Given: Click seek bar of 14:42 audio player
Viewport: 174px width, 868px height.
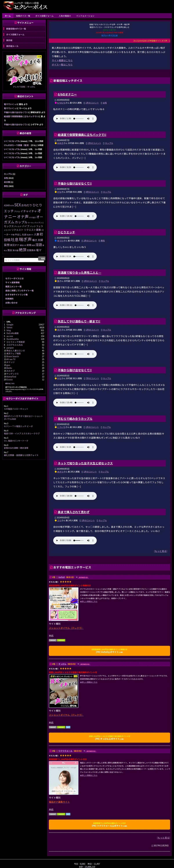Looking at the screenshot, I should (x=79, y=216).
